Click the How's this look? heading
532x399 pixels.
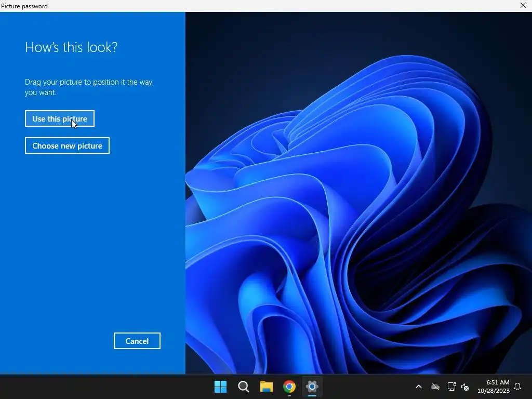point(71,47)
